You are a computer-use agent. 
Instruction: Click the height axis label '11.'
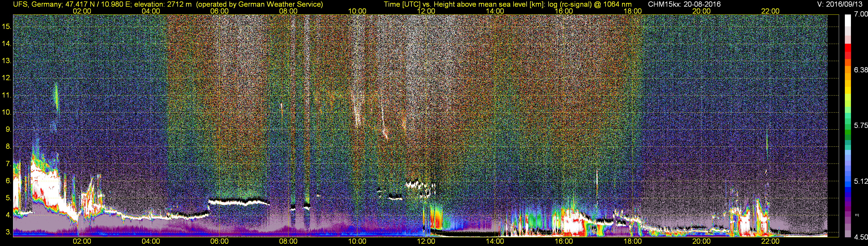(7, 96)
